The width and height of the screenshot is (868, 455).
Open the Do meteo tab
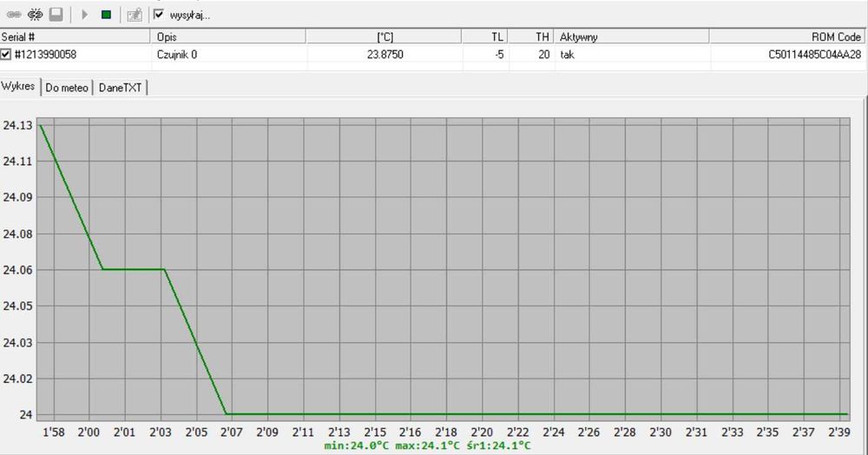[x=67, y=88]
